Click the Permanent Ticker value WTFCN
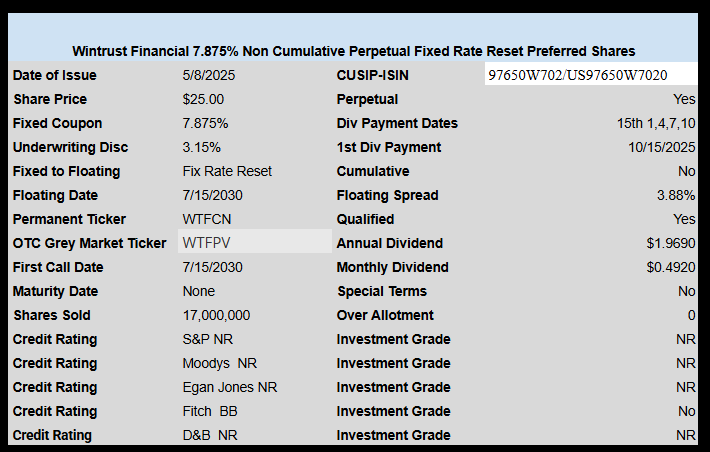 pyautogui.click(x=207, y=219)
